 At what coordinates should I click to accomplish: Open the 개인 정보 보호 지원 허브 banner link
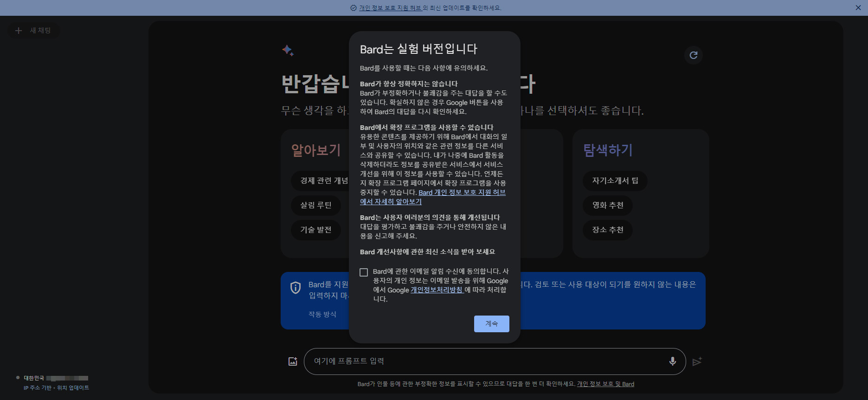pyautogui.click(x=390, y=8)
